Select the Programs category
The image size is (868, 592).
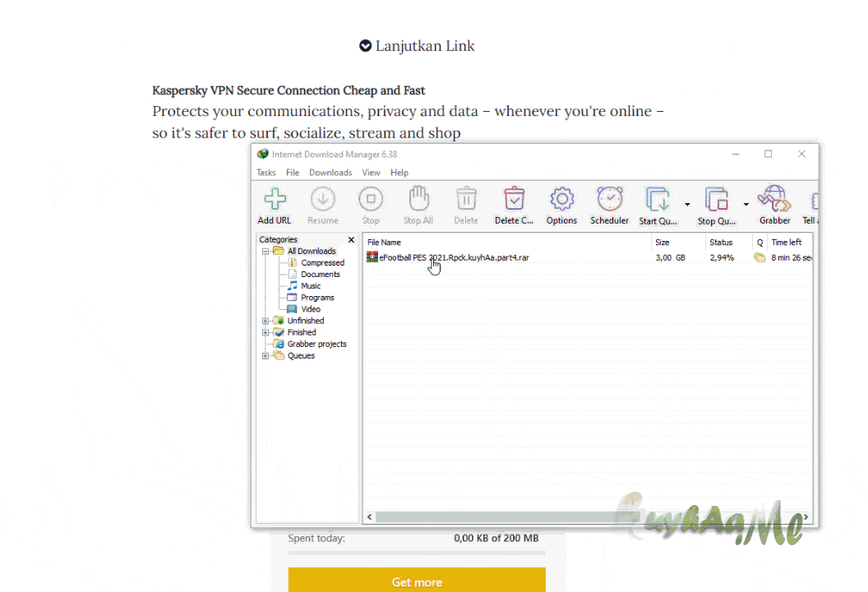311,298
